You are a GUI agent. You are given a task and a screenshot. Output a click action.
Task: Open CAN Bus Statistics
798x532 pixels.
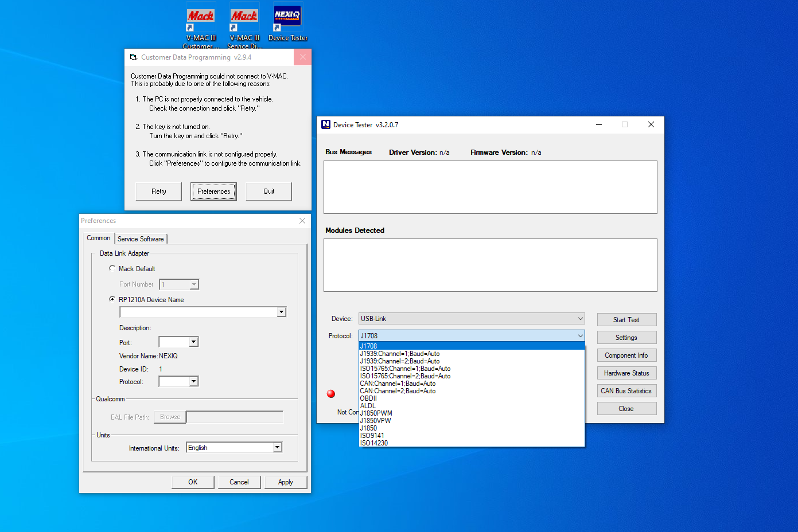(x=626, y=390)
